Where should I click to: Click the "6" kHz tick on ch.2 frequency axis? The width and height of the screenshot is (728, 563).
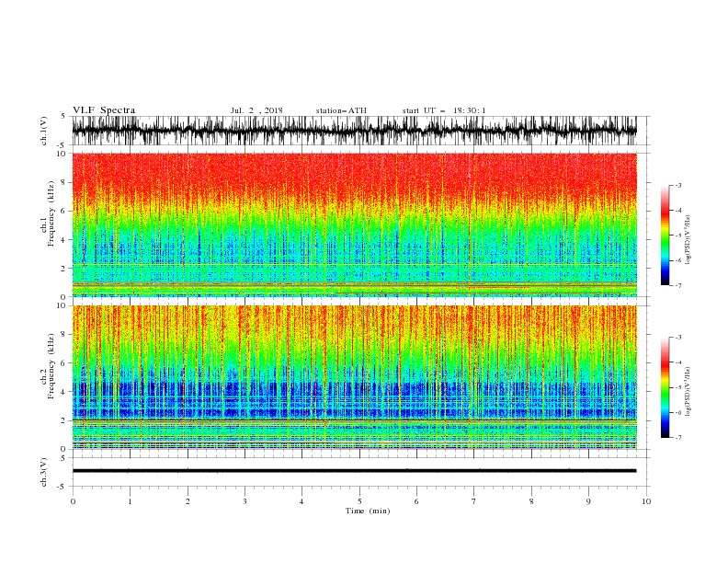pyautogui.click(x=64, y=363)
